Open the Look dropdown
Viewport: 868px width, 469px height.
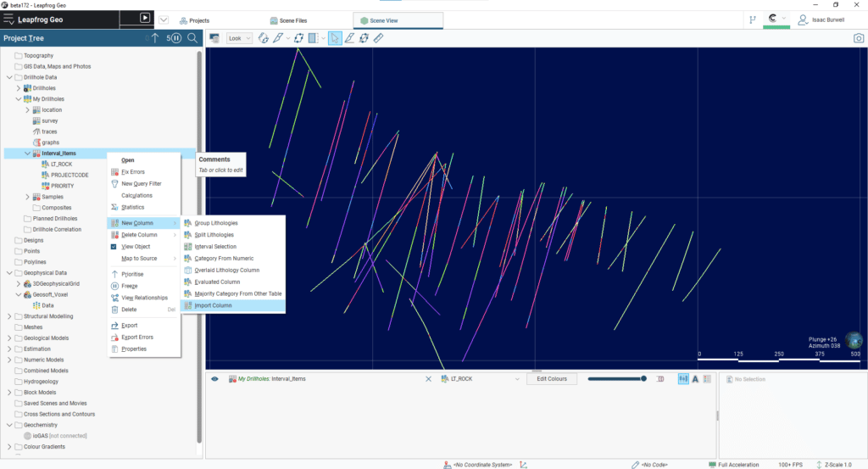239,38
